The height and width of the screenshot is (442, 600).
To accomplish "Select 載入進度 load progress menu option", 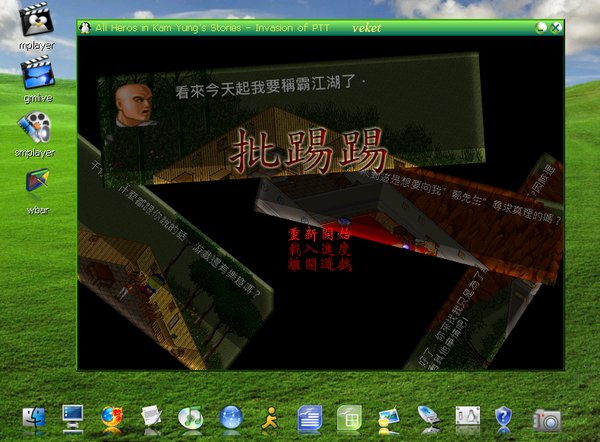I will (319, 249).
